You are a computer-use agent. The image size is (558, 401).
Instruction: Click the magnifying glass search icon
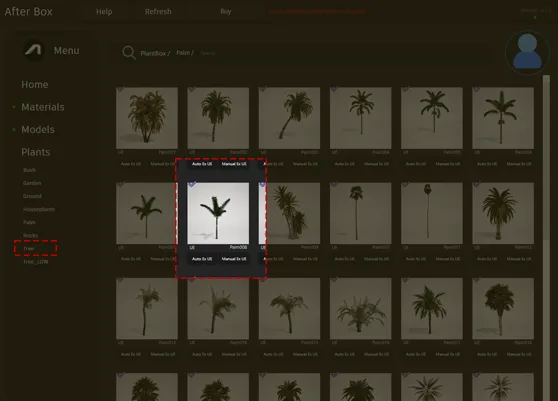pyautogui.click(x=129, y=53)
